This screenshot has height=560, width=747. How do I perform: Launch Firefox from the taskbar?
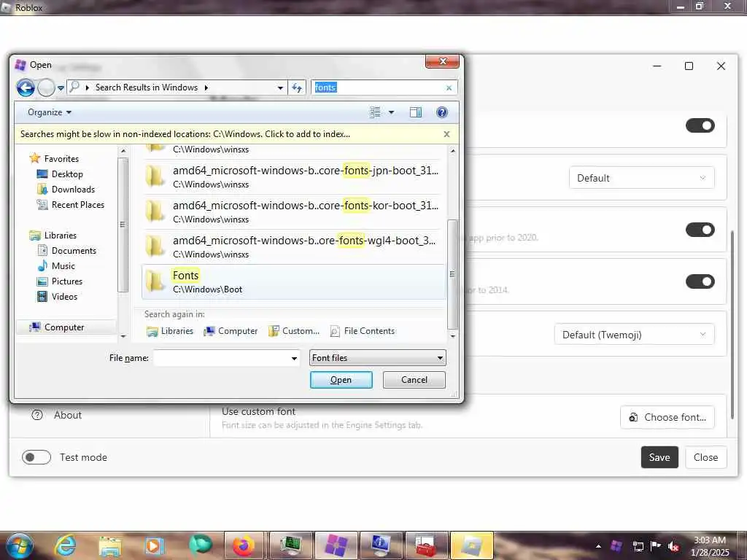point(244,545)
